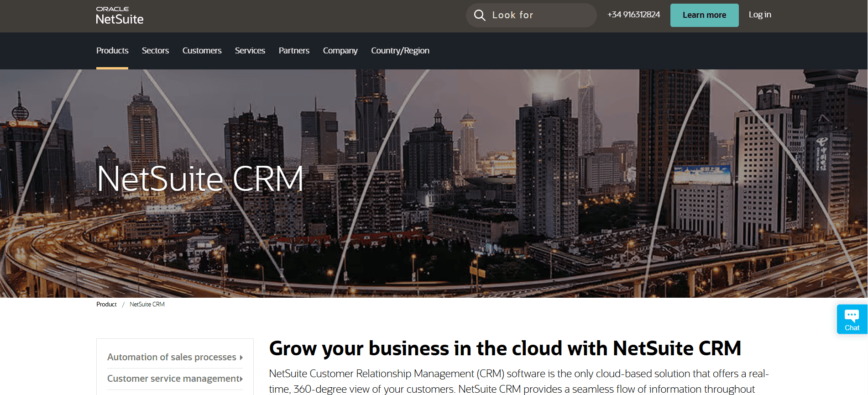The height and width of the screenshot is (395, 868).
Task: Open the Country/Region menu
Action: coord(400,51)
